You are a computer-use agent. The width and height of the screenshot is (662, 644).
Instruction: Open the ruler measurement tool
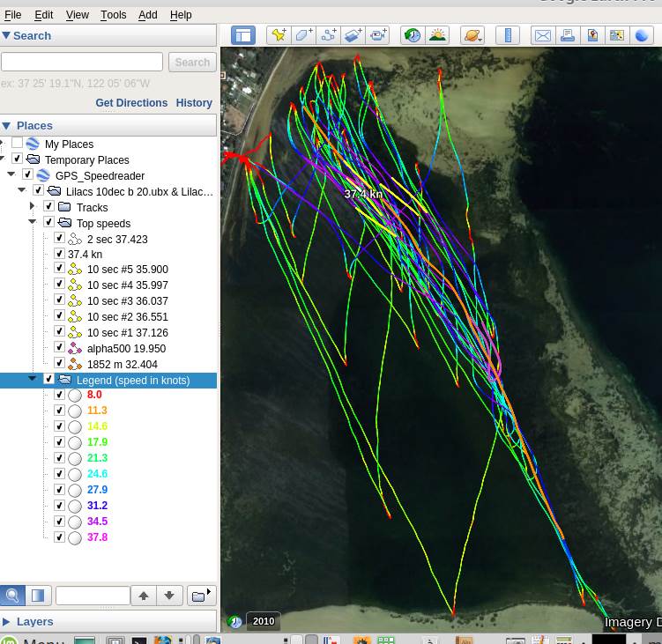tap(507, 35)
